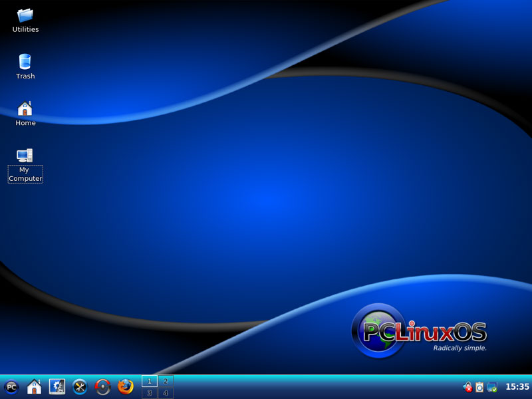Switch to virtual desktop 2

coord(166,381)
